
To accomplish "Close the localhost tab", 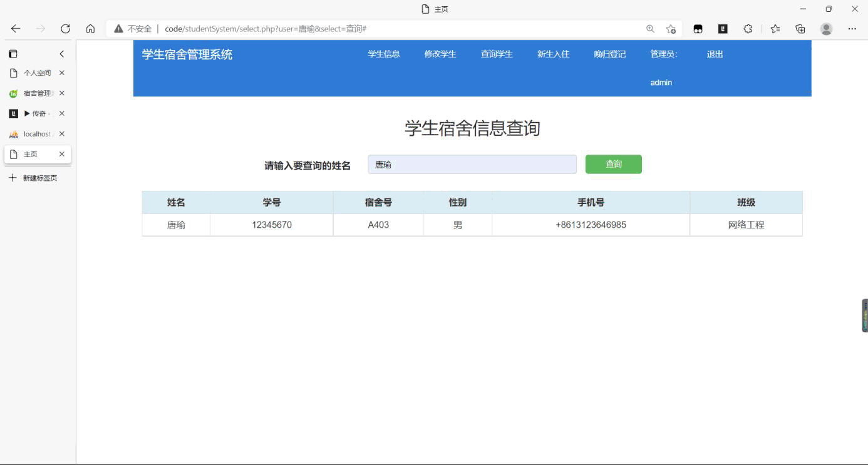I will click(x=61, y=134).
